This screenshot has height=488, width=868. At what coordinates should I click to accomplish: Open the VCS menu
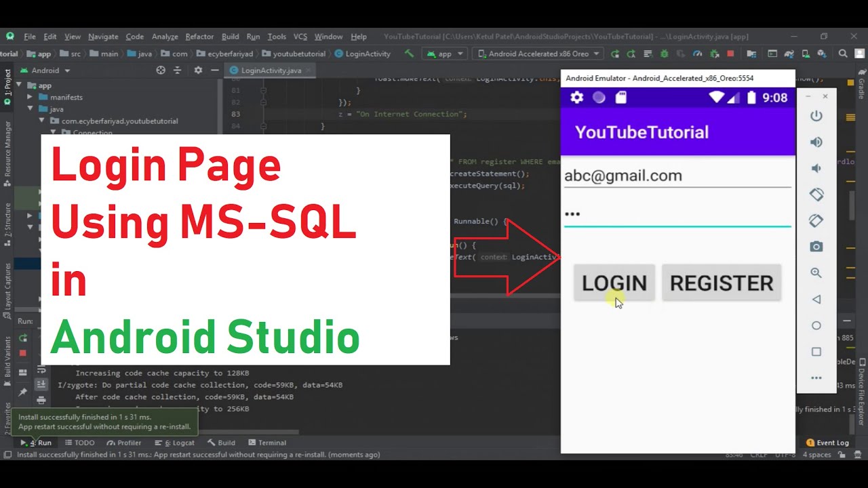(x=300, y=37)
